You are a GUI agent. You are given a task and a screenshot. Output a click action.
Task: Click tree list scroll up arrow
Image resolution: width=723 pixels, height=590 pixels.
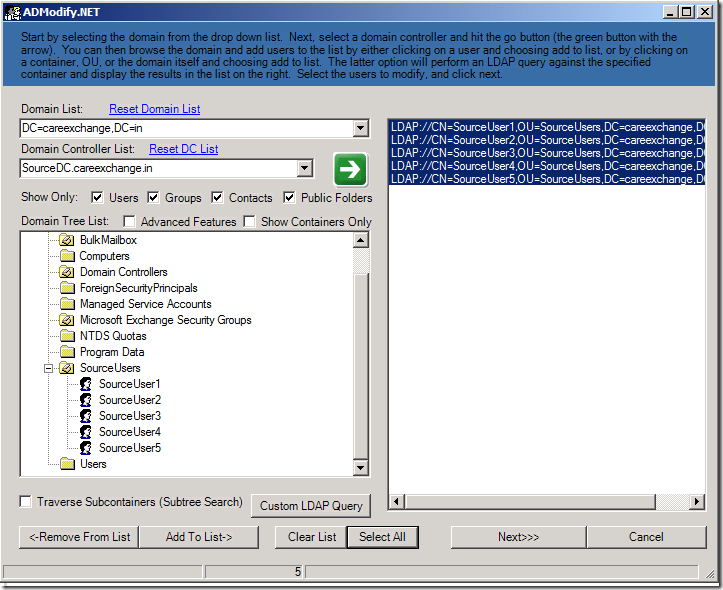click(x=361, y=240)
